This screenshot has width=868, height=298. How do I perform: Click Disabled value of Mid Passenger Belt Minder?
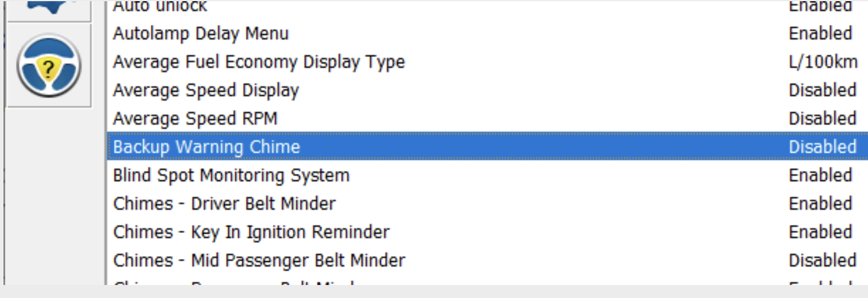(x=822, y=261)
